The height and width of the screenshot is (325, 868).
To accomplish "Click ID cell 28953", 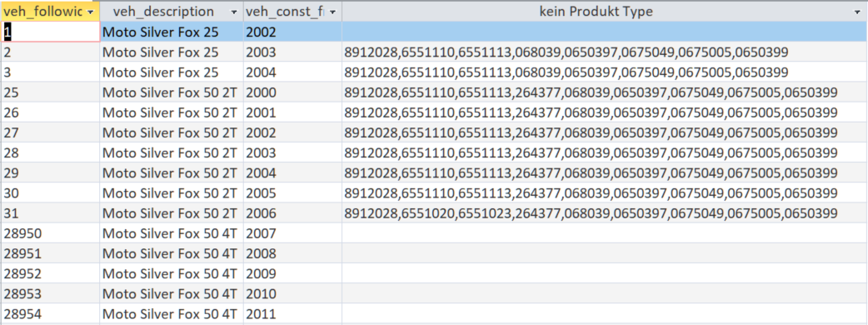I will pos(50,294).
